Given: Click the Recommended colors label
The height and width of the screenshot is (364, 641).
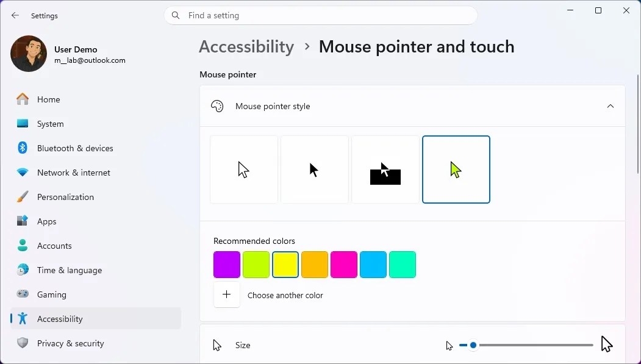Looking at the screenshot, I should click(254, 241).
